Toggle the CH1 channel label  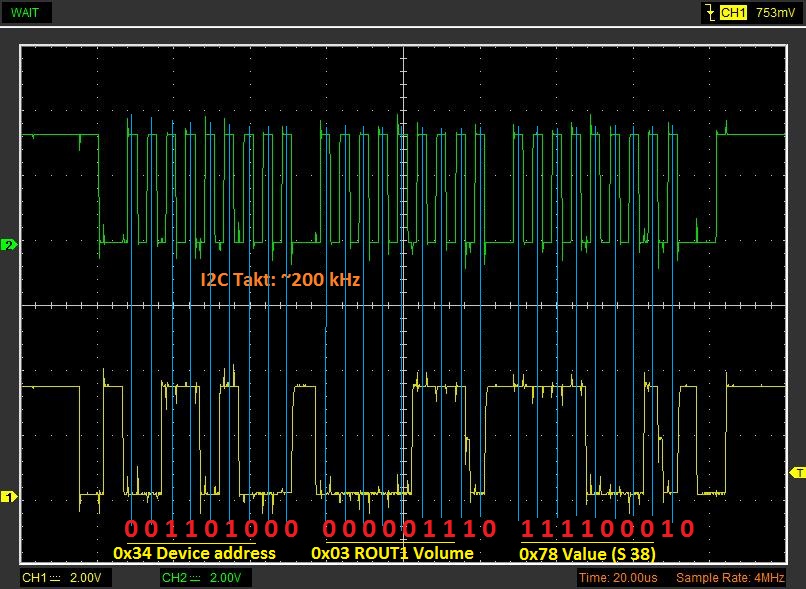[33, 579]
